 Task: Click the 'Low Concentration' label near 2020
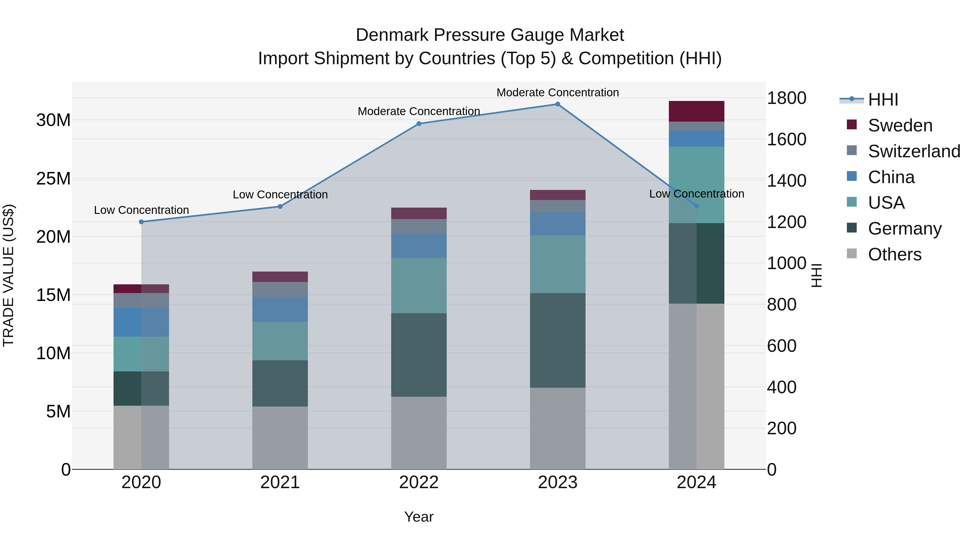(141, 210)
